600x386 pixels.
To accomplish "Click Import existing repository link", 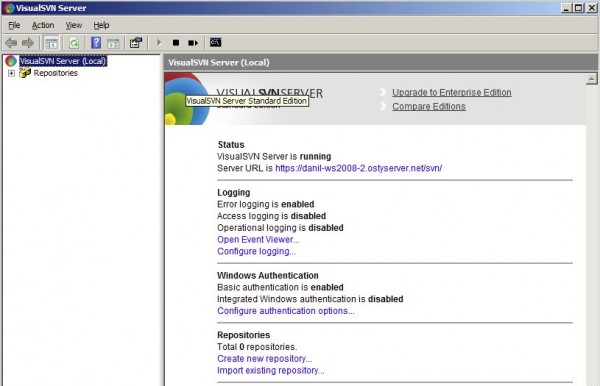I will (271, 371).
